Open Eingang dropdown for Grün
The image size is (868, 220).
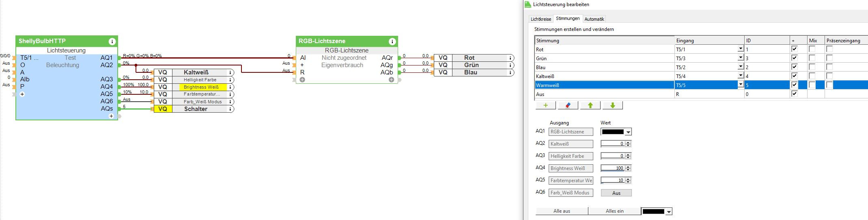[x=741, y=58]
